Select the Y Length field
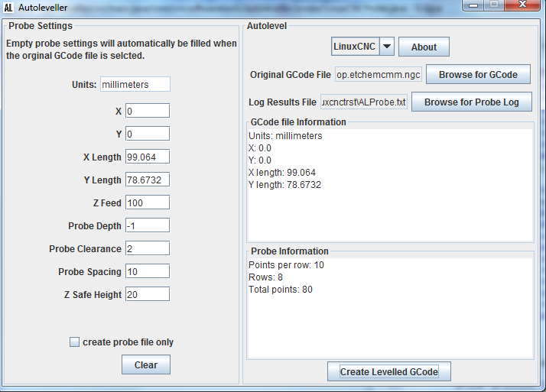546x392 pixels. click(148, 180)
